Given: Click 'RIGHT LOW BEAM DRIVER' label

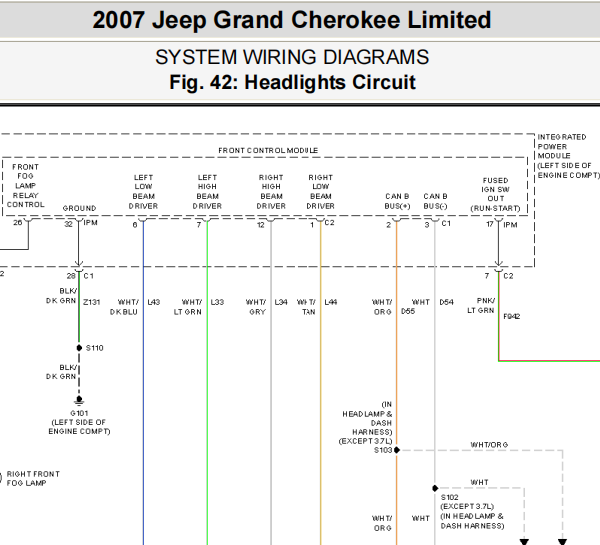Looking at the screenshot, I should (x=320, y=192).
